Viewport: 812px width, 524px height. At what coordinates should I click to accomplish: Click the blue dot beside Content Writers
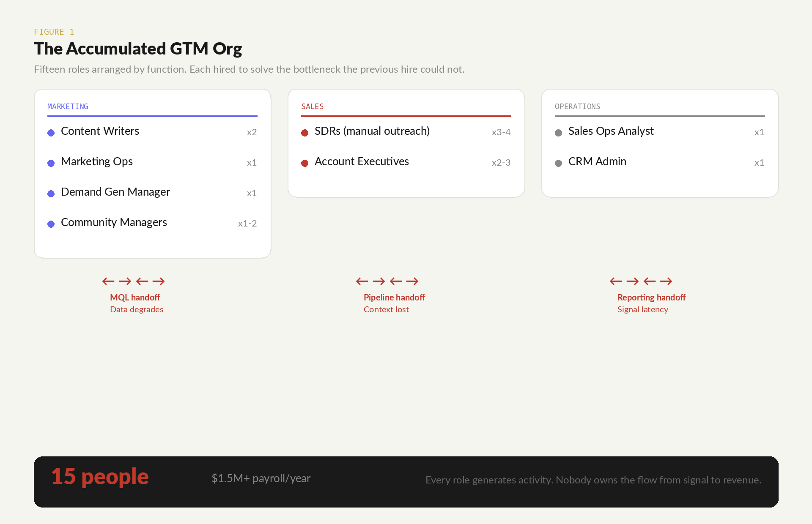coord(51,133)
